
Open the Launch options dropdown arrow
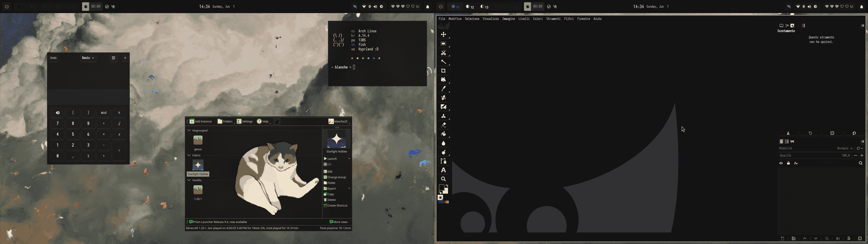point(349,159)
